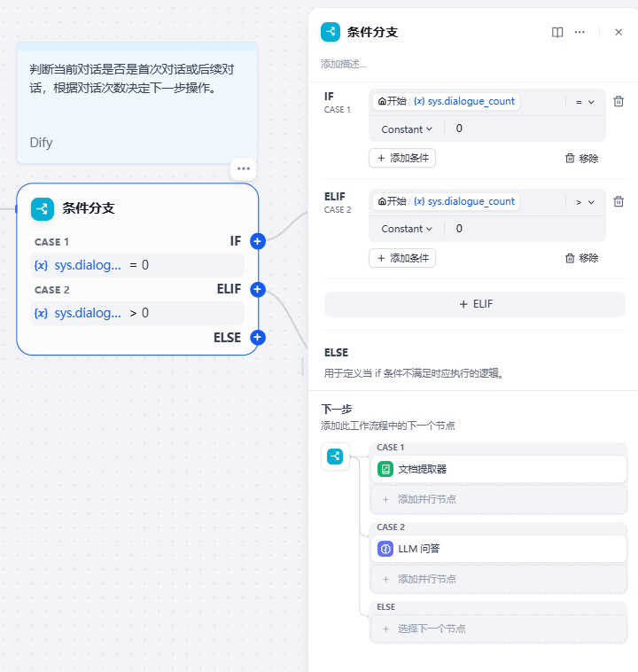
Task: Open the node's three-dot options button on canvas
Action: click(244, 168)
